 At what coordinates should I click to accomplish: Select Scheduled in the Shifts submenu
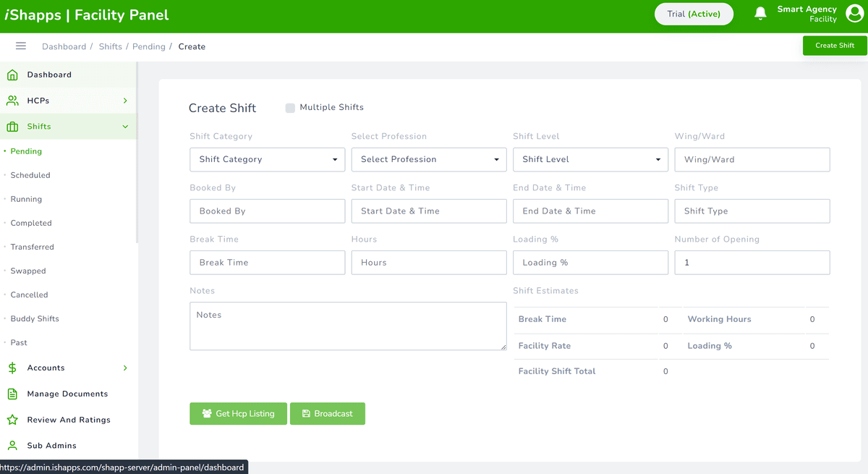click(x=30, y=175)
